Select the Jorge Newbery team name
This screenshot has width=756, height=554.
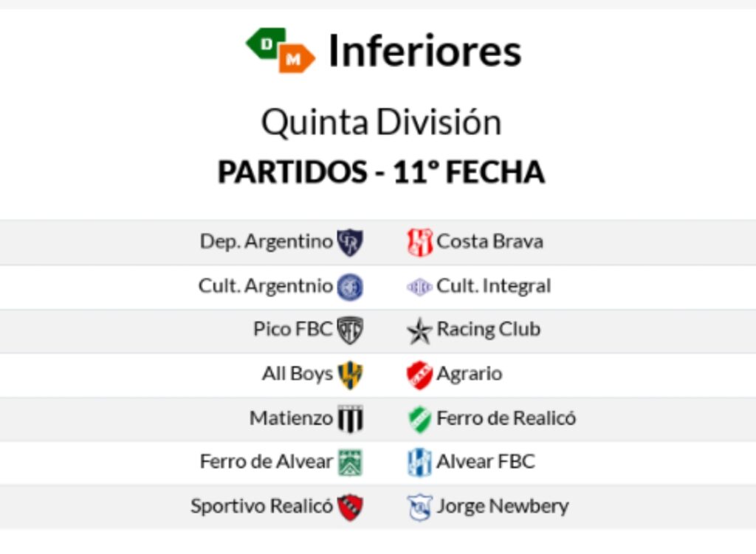(502, 506)
